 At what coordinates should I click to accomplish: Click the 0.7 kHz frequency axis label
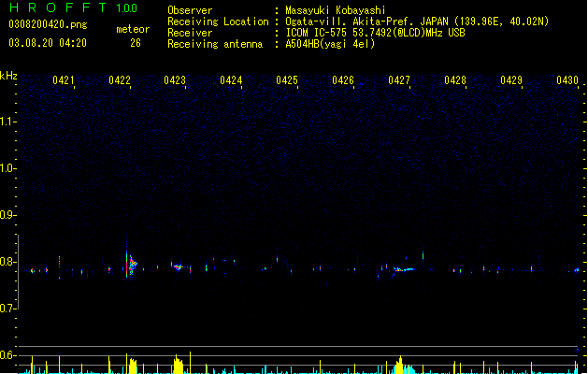(x=8, y=309)
